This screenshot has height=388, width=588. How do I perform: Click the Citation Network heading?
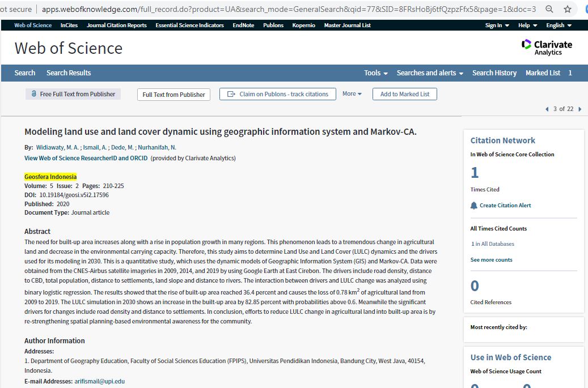[x=503, y=140]
